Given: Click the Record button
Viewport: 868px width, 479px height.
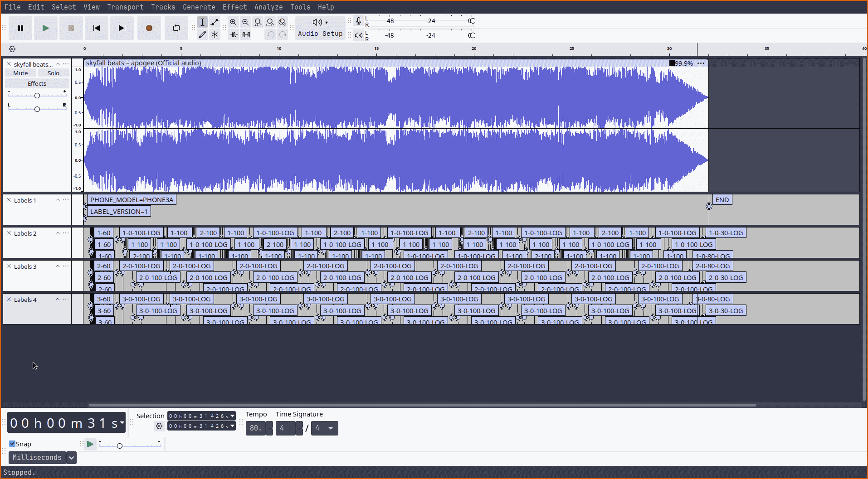Looking at the screenshot, I should 149,28.
